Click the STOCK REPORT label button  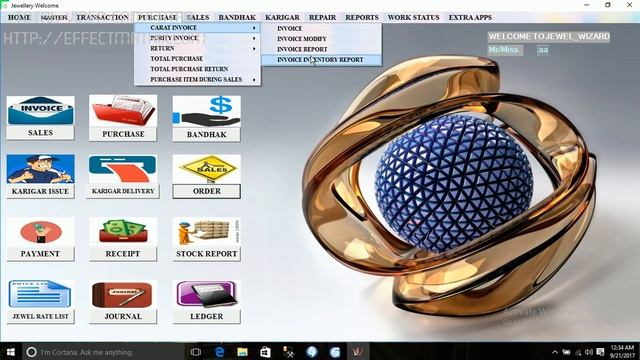coord(207,254)
